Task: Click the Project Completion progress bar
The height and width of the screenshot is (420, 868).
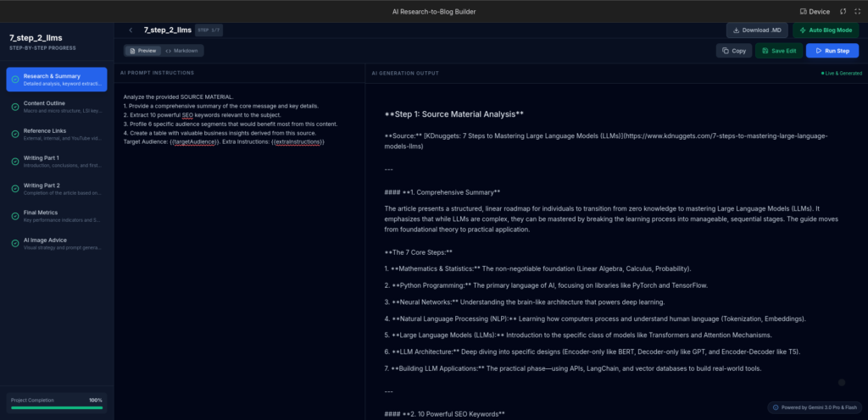Action: [x=57, y=408]
